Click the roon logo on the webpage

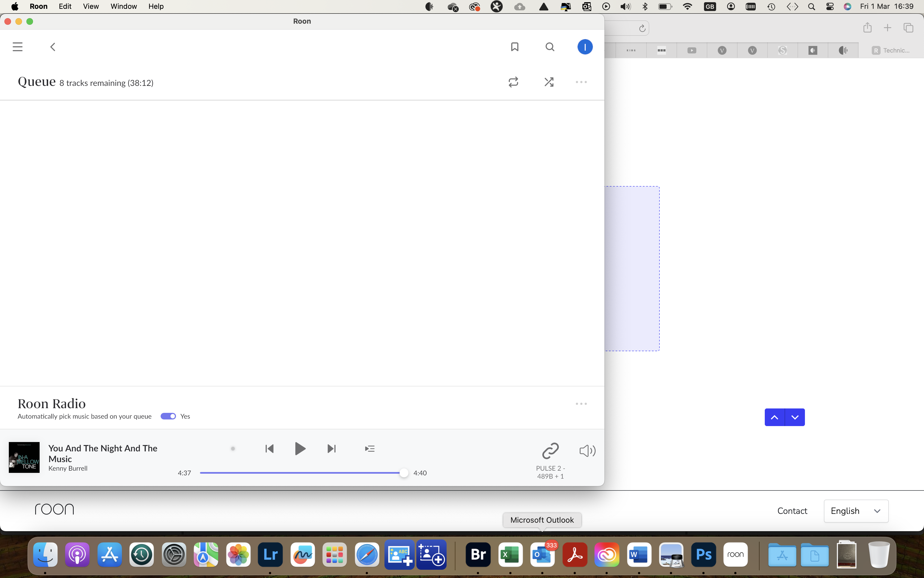coord(54,509)
